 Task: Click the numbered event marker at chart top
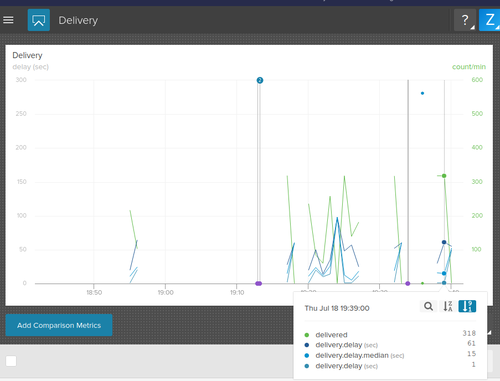point(260,80)
